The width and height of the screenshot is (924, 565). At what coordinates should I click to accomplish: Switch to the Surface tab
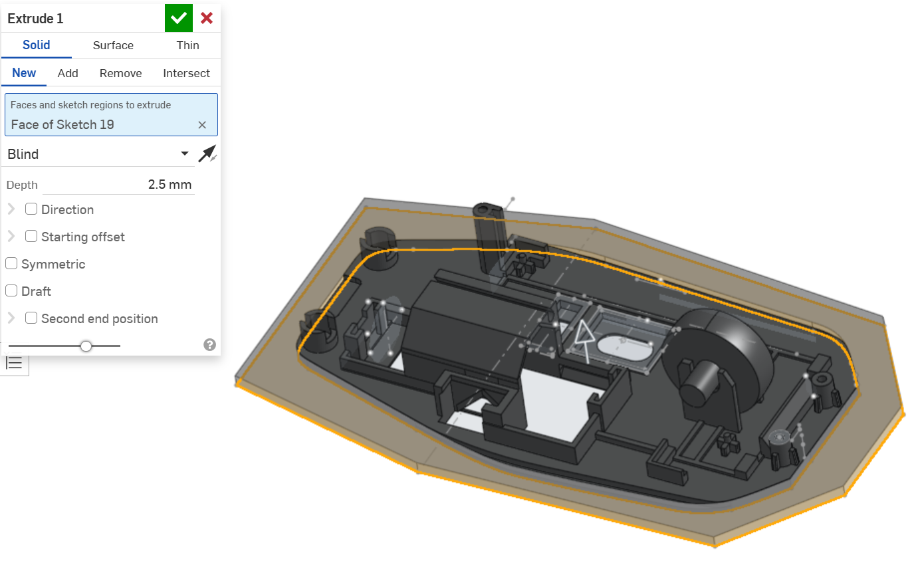[x=113, y=45]
